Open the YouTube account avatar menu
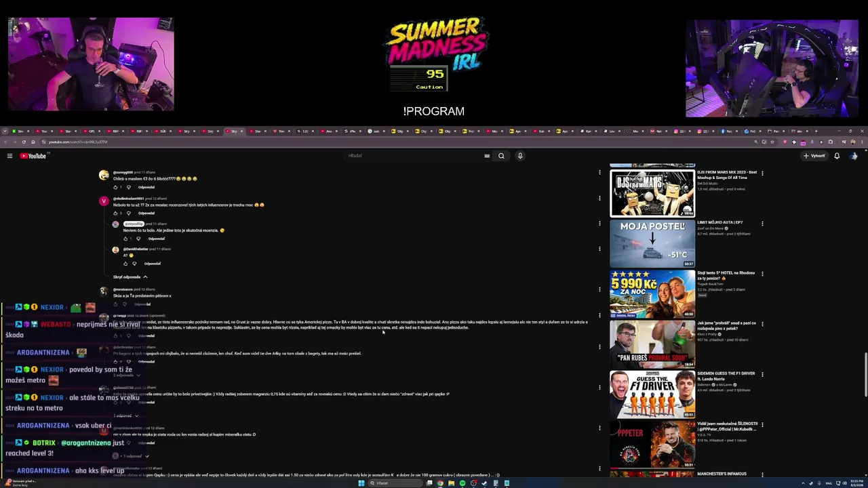This screenshot has height=488, width=868. (854, 156)
